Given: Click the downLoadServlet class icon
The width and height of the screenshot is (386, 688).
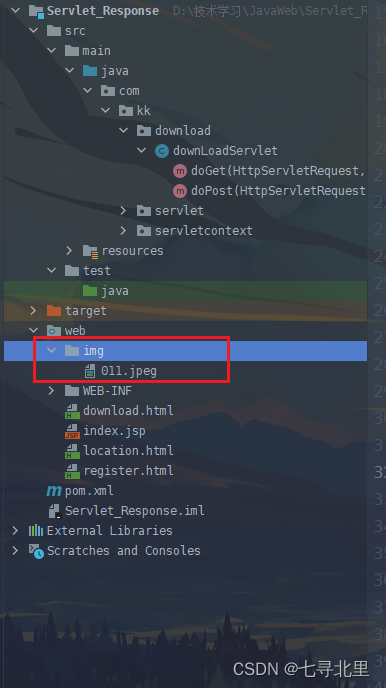Looking at the screenshot, I should (162, 151).
